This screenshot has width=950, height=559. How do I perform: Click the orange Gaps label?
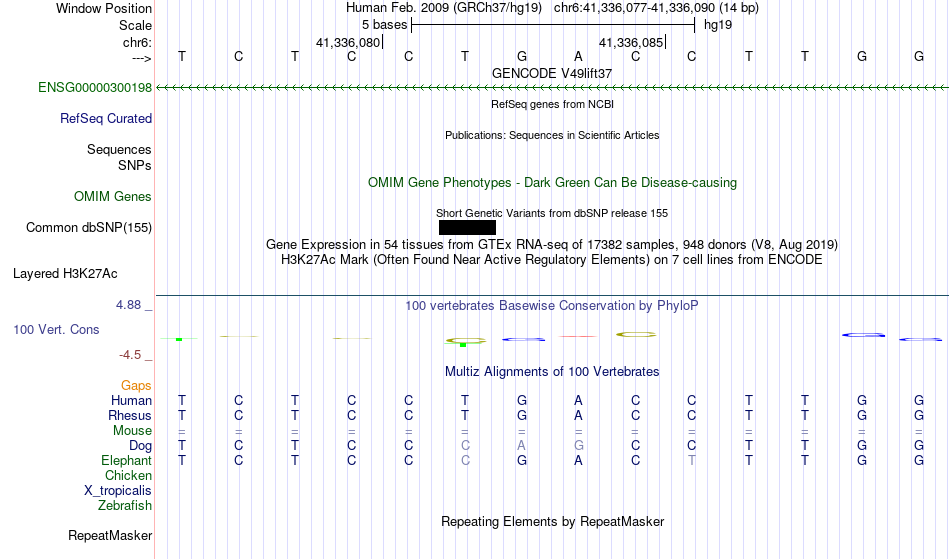click(136, 386)
